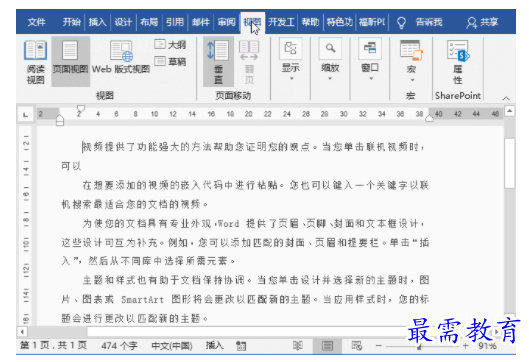Select side-to-side page movement (翻页)
Image resolution: width=529 pixels, height=362 pixels.
pos(249,62)
